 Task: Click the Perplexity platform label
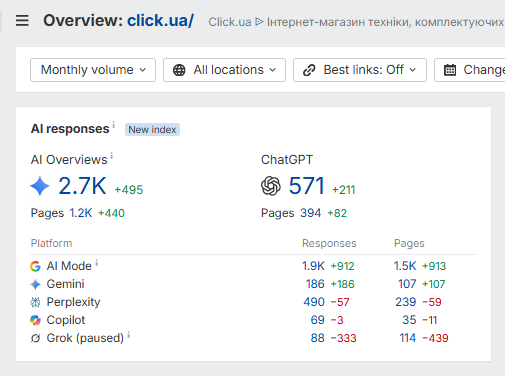pos(73,302)
